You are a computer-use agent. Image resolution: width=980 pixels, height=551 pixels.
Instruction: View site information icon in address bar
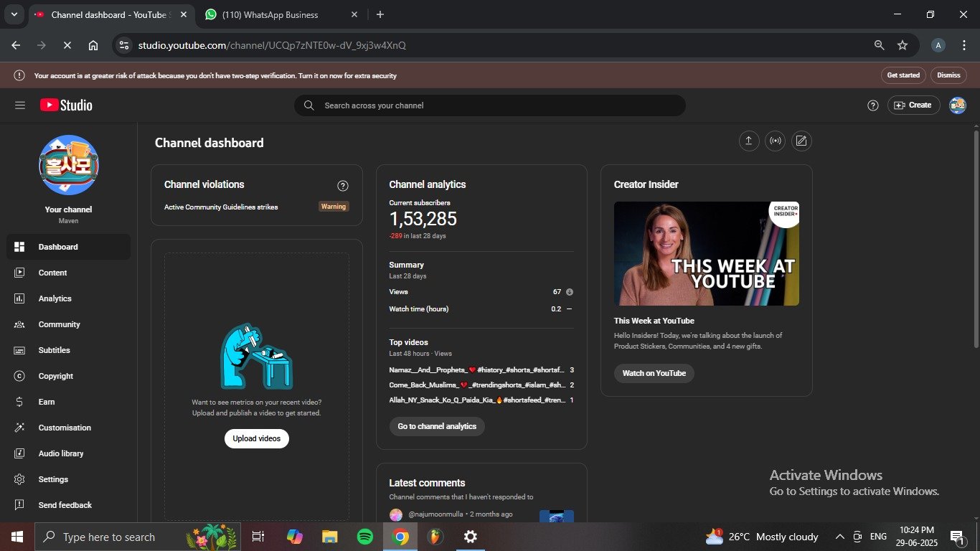(124, 45)
